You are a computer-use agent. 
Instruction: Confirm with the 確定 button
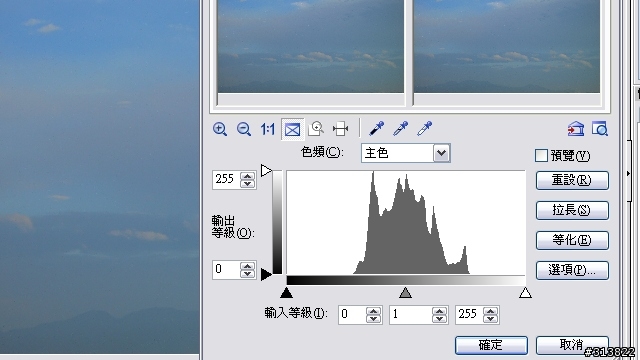point(491,345)
